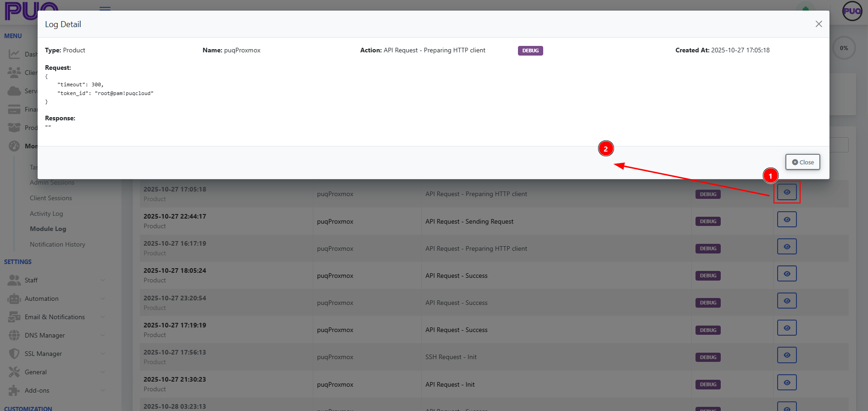Expand Email & Notifications section
The image size is (868, 411).
tap(55, 317)
